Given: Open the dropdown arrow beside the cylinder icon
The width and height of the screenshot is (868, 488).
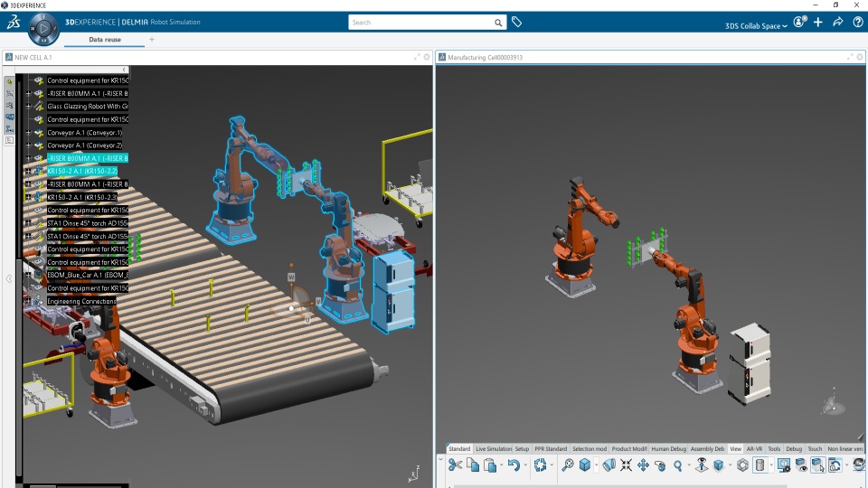Looking at the screenshot, I should 770,465.
